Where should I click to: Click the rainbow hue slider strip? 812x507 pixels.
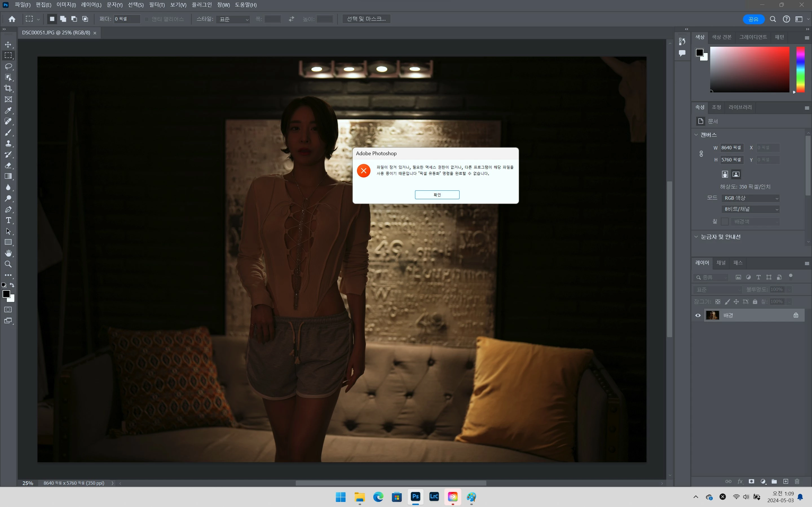800,69
